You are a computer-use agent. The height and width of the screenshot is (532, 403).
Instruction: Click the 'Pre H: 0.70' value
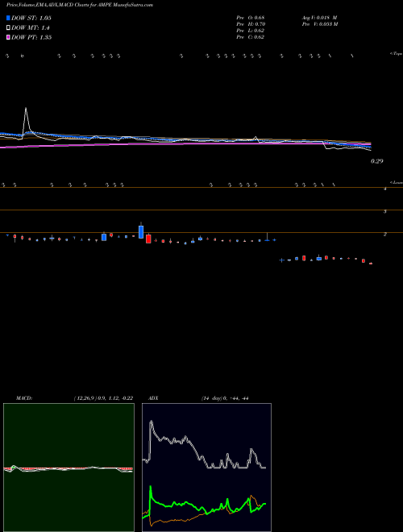[251, 24]
